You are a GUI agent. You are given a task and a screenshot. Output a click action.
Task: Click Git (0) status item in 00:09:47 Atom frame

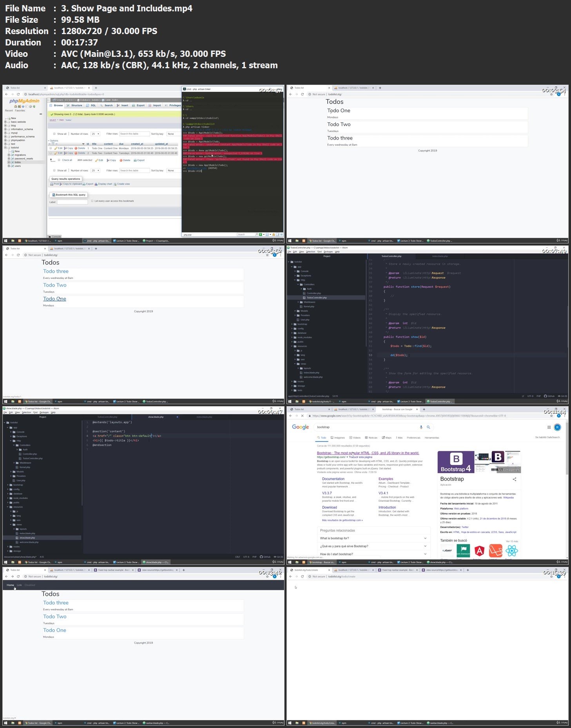tap(279, 557)
